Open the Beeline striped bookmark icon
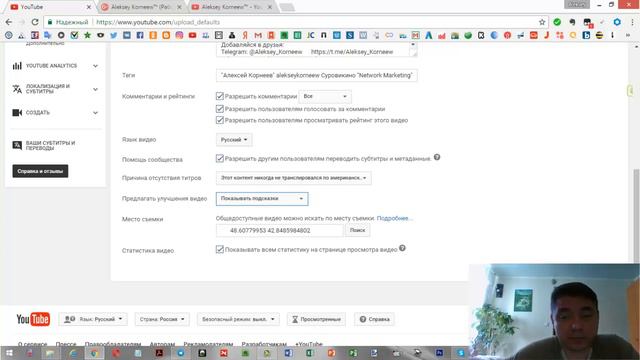640x360 pixels. 599,36
